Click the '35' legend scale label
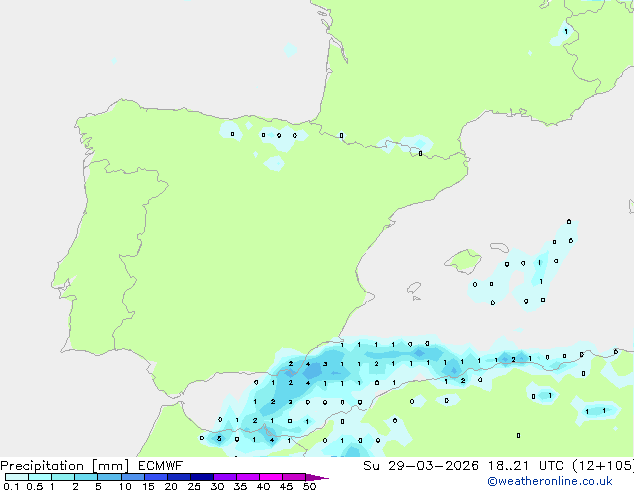Image resolution: width=634 pixels, height=490 pixels. pos(240,486)
